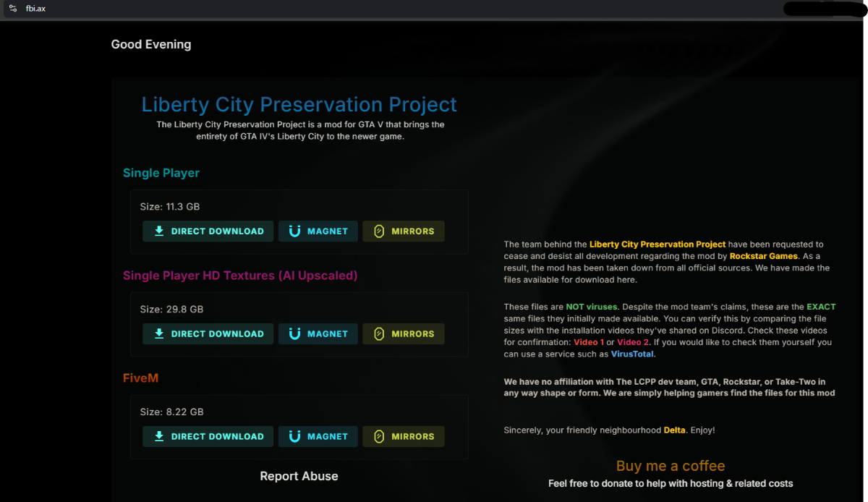
Task: Click mirrors icon in HD Textures row
Action: (379, 334)
